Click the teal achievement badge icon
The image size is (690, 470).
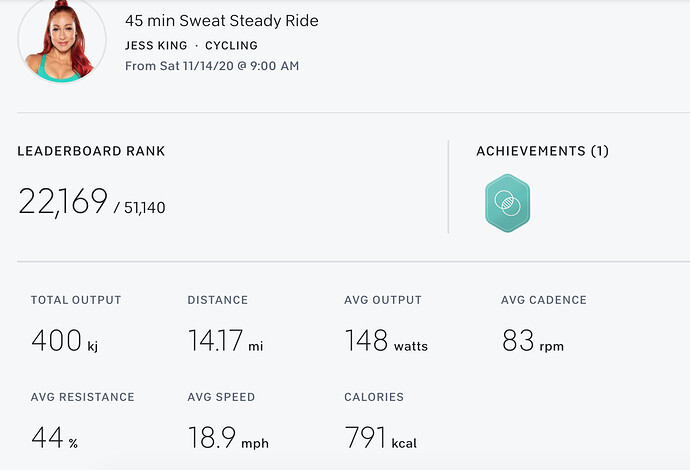[507, 204]
